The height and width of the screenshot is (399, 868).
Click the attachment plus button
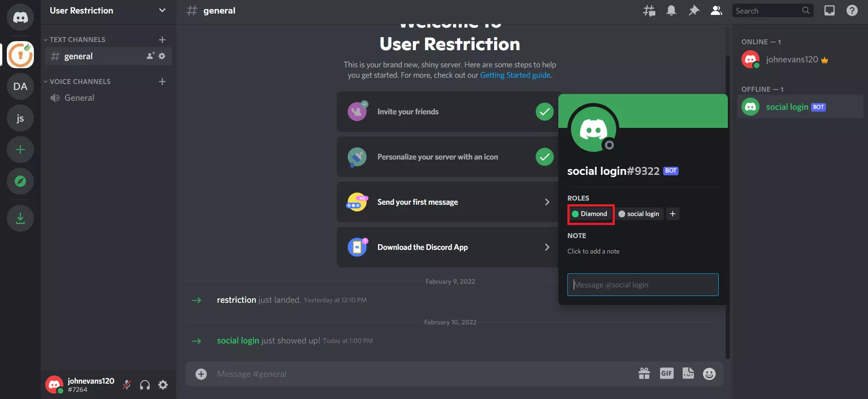(201, 374)
